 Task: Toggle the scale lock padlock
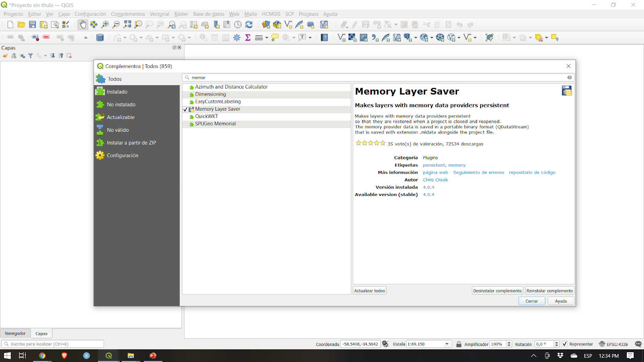(458, 344)
